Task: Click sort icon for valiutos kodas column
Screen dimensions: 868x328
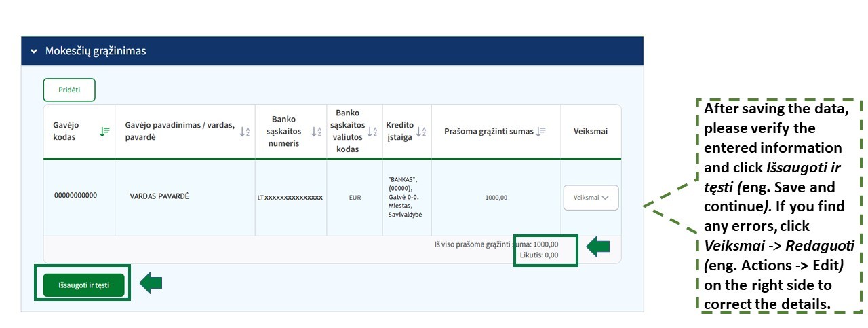Action: pyautogui.click(x=372, y=132)
